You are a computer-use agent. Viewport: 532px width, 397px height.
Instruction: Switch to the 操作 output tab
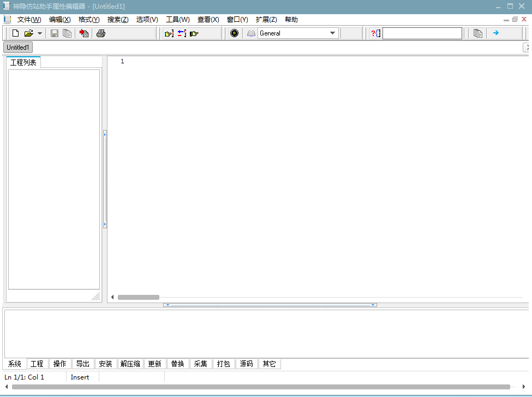pyautogui.click(x=59, y=364)
